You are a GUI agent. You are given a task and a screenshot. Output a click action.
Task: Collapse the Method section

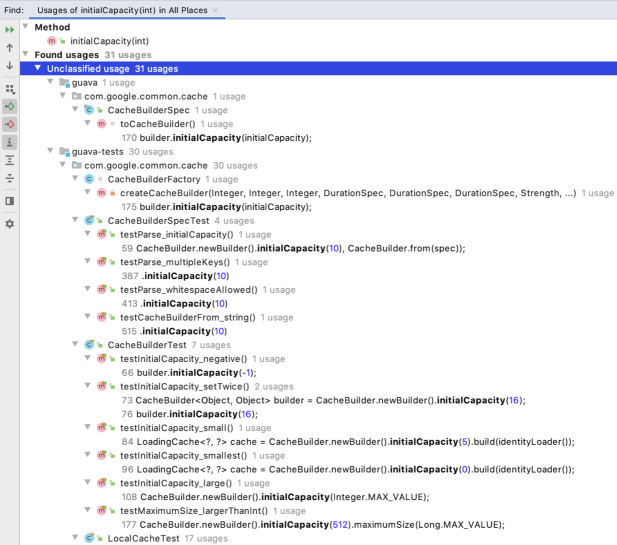coord(26,26)
